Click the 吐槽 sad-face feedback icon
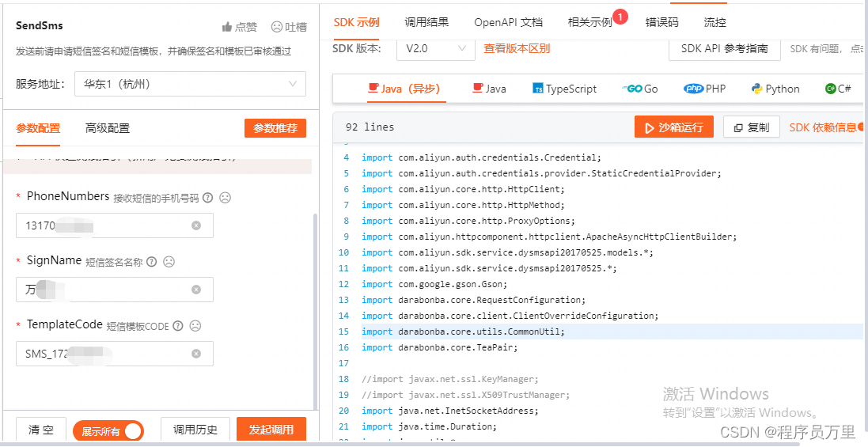The width and height of the screenshot is (868, 447). click(276, 27)
